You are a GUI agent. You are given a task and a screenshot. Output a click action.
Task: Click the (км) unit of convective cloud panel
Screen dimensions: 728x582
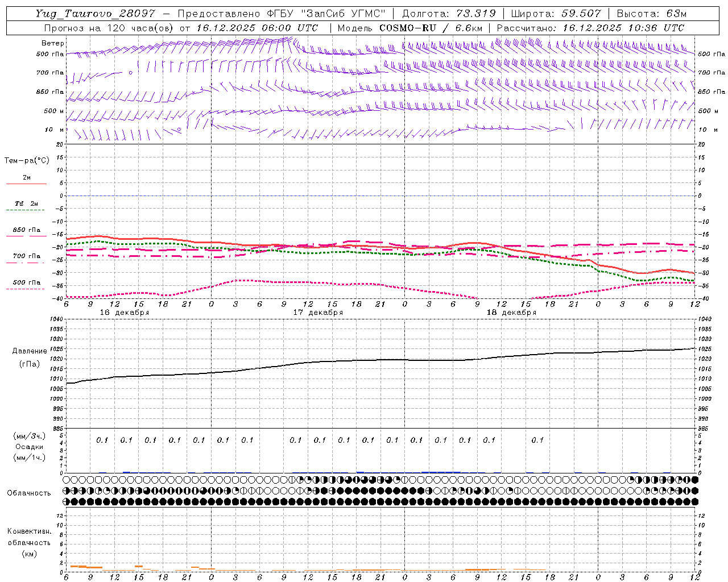pyautogui.click(x=29, y=554)
